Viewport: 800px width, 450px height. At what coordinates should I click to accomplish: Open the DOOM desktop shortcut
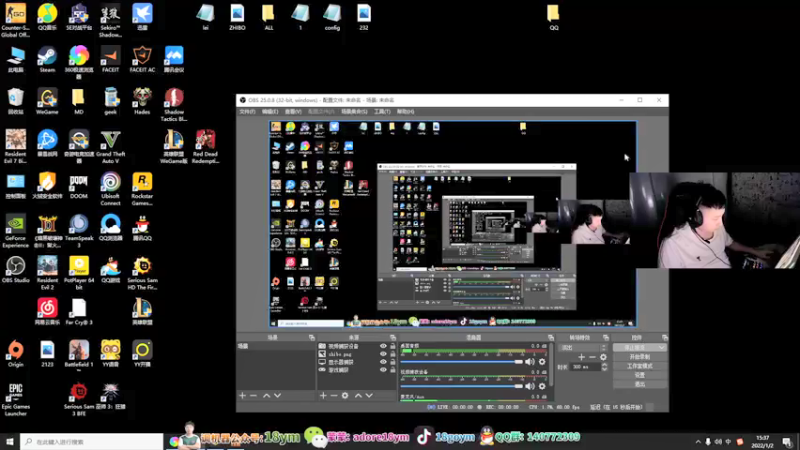79,186
